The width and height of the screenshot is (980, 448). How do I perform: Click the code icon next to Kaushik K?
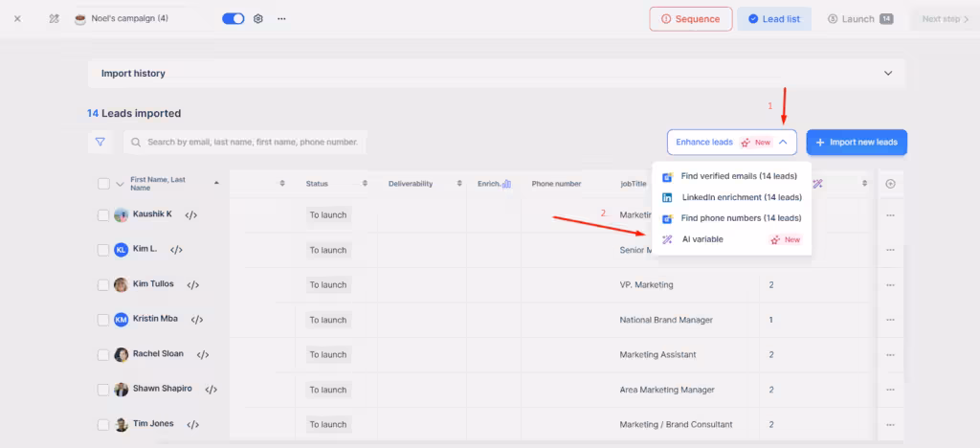pyautogui.click(x=190, y=215)
